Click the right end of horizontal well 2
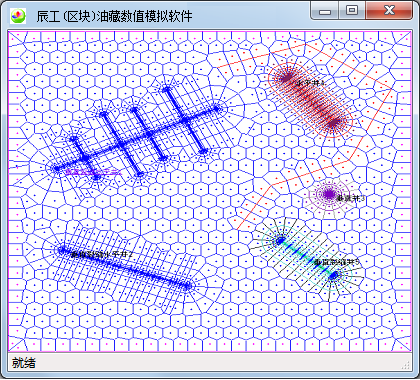This screenshot has width=420, height=380. [x=188, y=285]
